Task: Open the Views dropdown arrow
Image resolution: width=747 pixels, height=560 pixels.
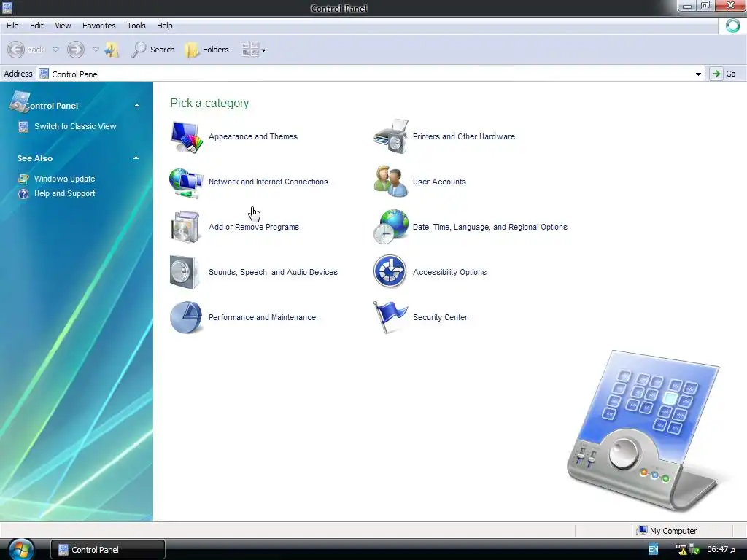Action: [263, 50]
